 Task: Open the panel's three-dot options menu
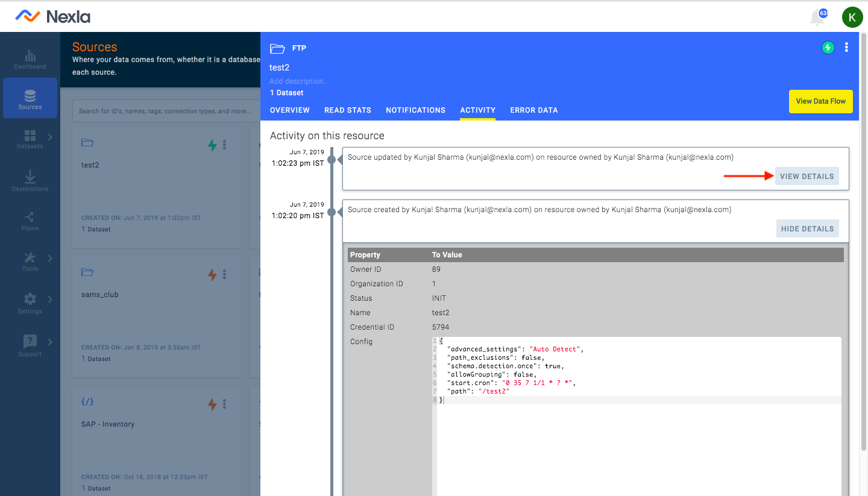[847, 48]
